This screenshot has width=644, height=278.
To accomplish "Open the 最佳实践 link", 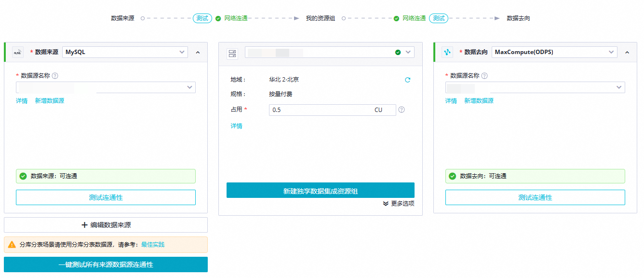I will click(x=153, y=245).
